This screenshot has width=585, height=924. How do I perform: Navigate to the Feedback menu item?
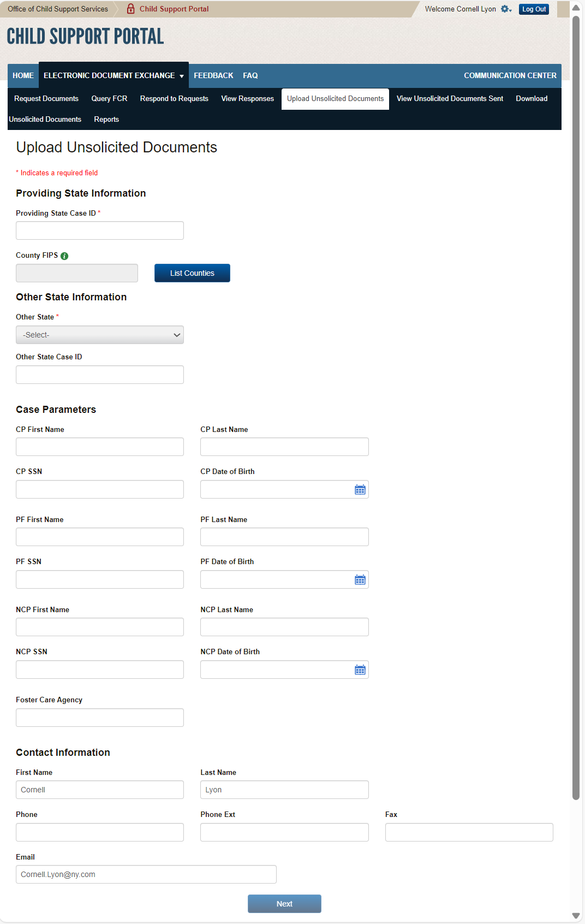(x=213, y=75)
